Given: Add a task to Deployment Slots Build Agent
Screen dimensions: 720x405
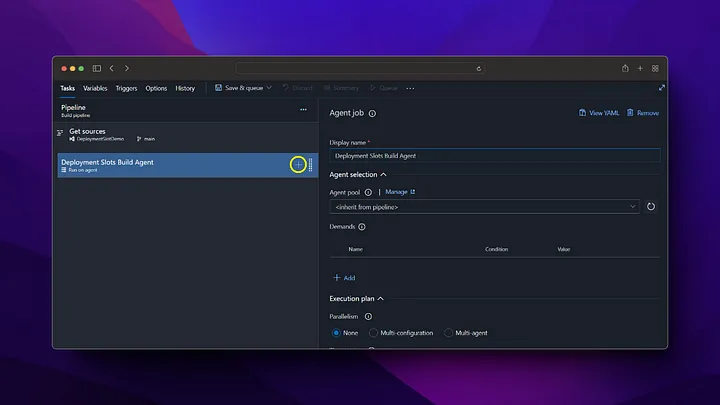Looking at the screenshot, I should click(298, 164).
